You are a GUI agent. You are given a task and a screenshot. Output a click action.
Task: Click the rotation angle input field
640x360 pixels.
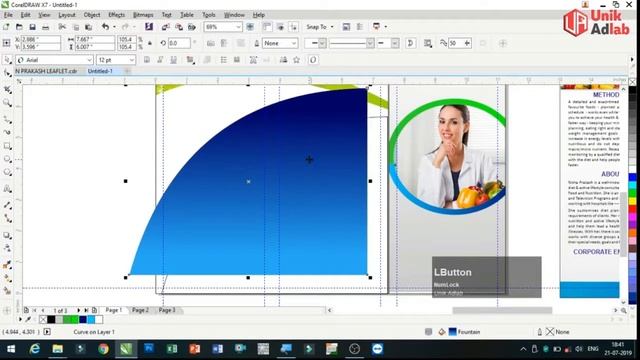179,43
